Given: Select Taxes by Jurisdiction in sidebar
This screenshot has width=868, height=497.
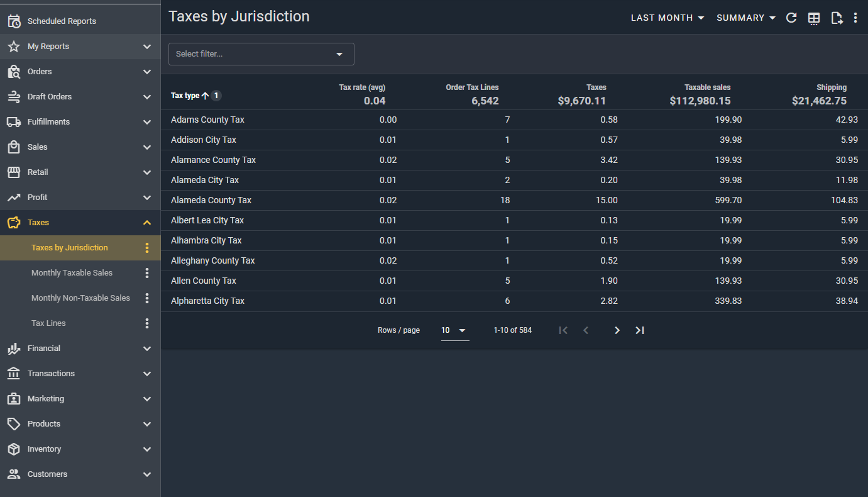Looking at the screenshot, I should [70, 248].
